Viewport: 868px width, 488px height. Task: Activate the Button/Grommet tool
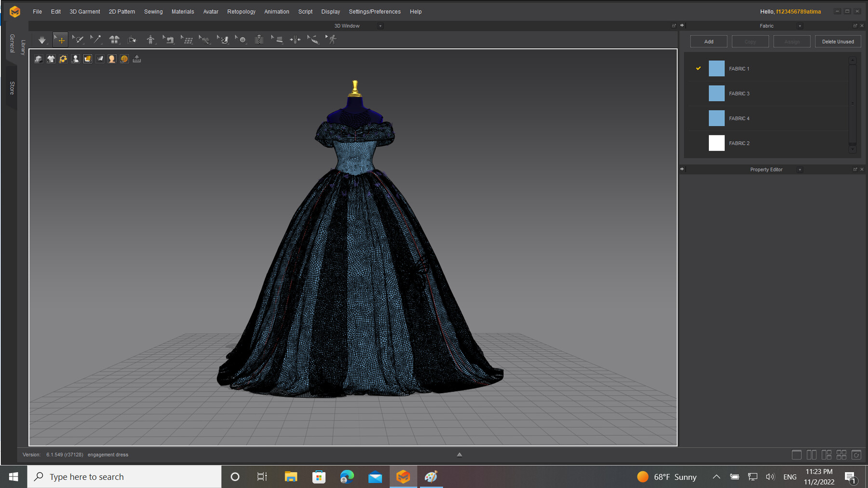click(241, 40)
